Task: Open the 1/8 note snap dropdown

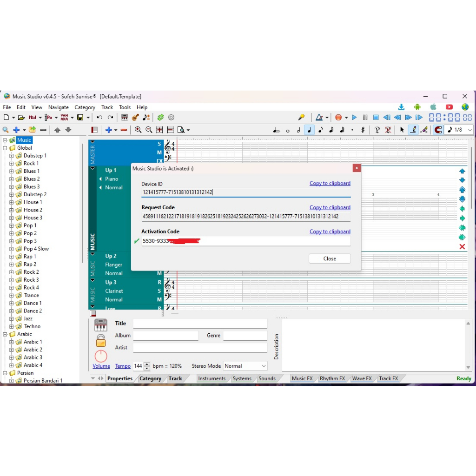Action: (469, 130)
